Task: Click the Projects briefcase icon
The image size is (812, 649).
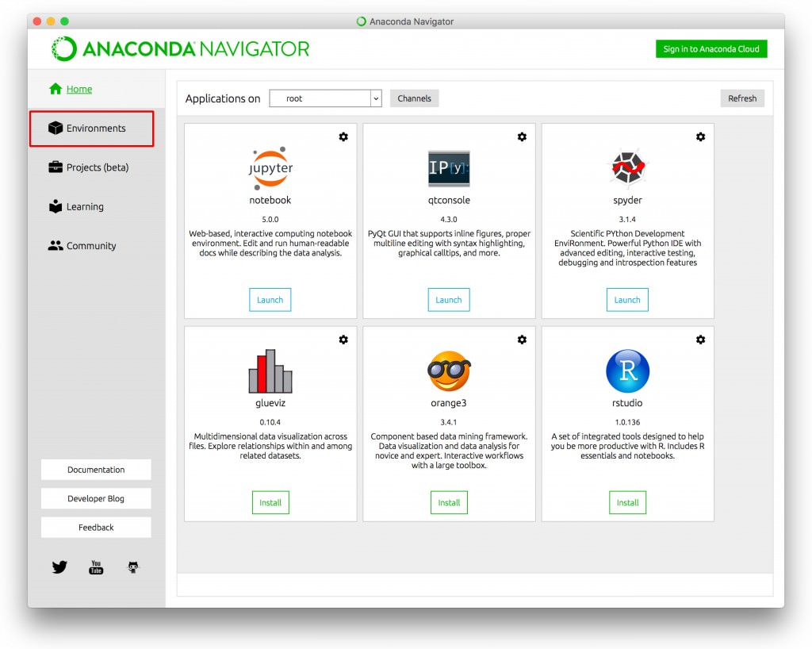Action: [x=56, y=167]
